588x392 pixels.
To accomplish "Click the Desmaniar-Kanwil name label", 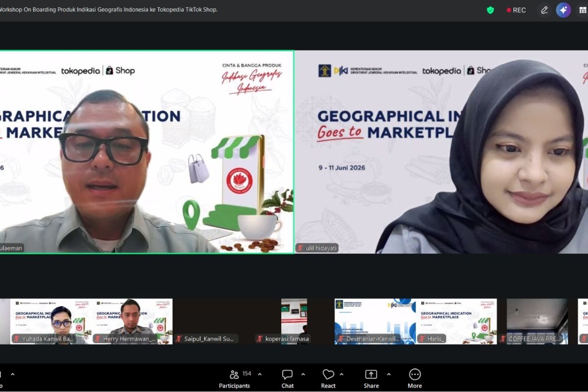I will click(373, 339).
